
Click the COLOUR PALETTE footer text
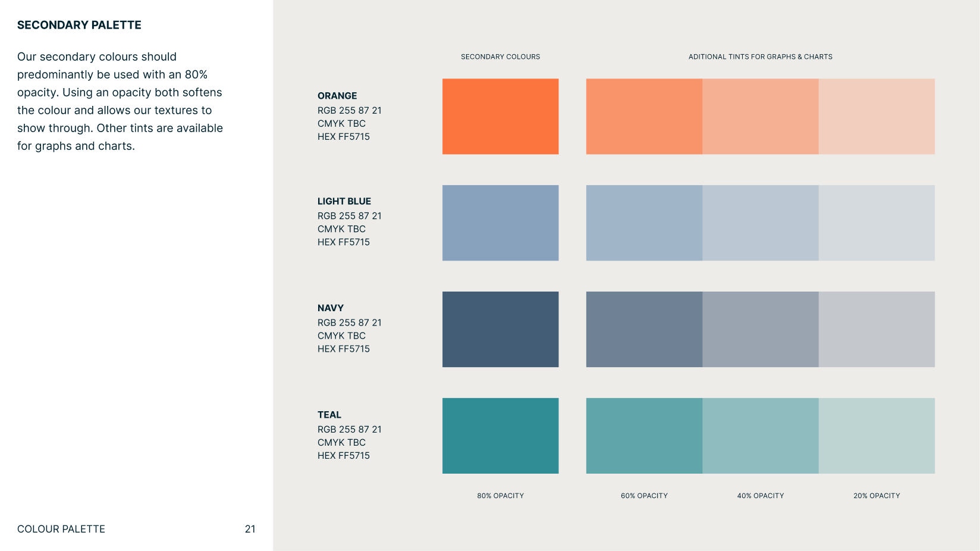(61, 529)
